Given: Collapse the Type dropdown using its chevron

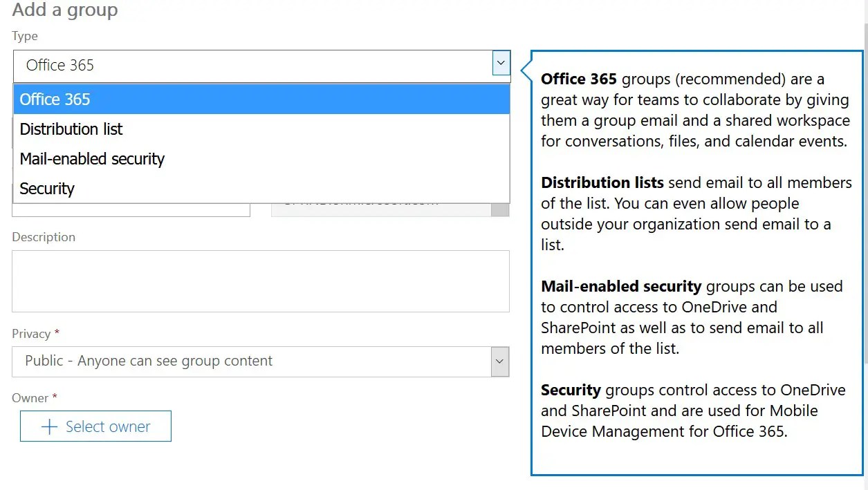Looking at the screenshot, I should [x=500, y=63].
